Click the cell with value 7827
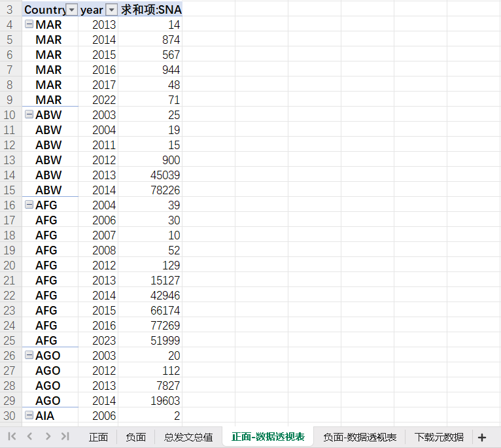 point(150,386)
